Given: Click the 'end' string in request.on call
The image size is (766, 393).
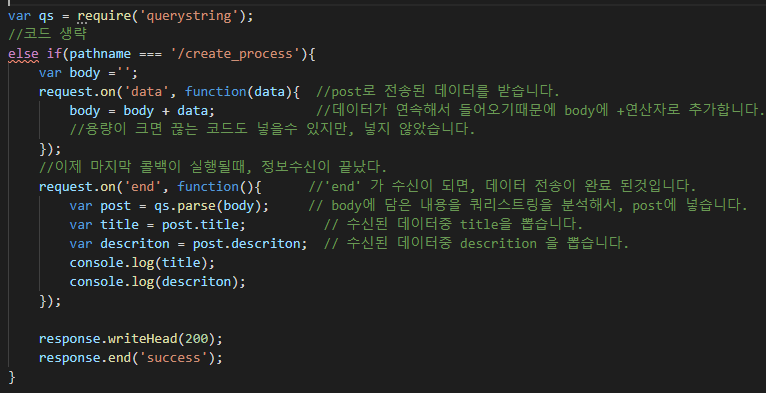Looking at the screenshot, I should [x=143, y=187].
